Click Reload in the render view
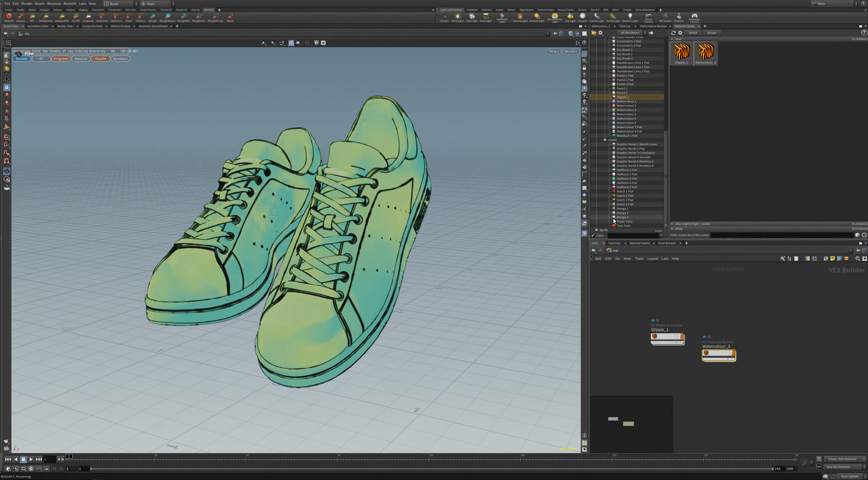 21,58
